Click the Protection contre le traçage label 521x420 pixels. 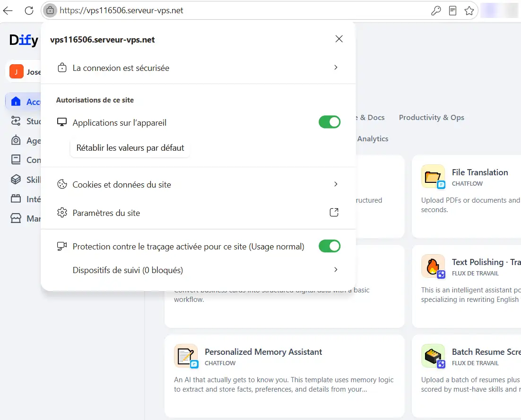(x=188, y=246)
